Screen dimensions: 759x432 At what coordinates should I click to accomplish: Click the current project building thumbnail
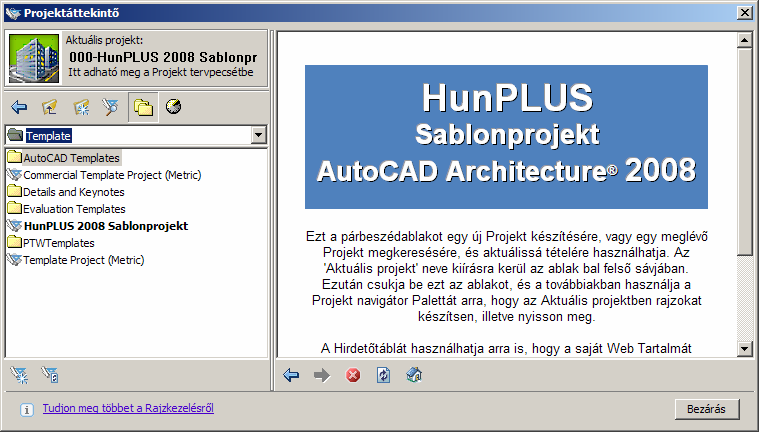(x=34, y=58)
